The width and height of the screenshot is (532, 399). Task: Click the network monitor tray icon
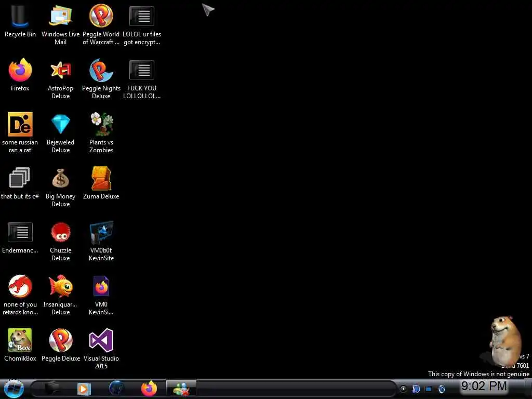click(429, 389)
